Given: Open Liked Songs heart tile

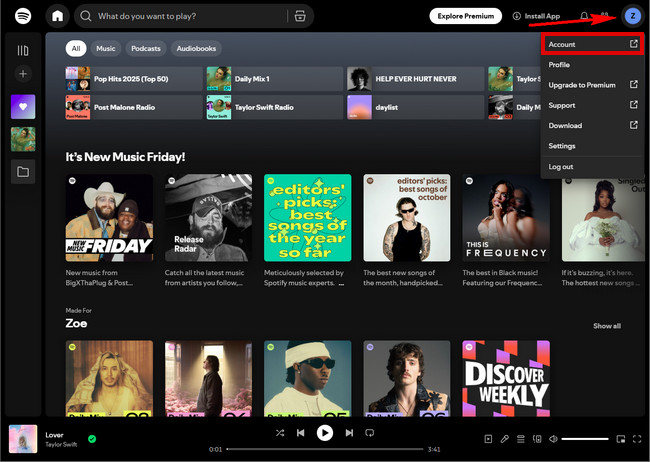Looking at the screenshot, I should pos(23,107).
